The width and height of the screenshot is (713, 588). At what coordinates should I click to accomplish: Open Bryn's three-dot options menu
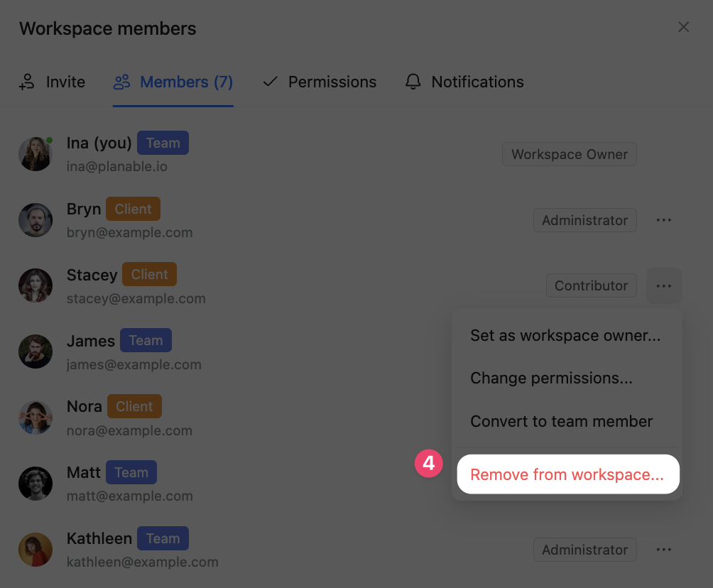coord(664,220)
